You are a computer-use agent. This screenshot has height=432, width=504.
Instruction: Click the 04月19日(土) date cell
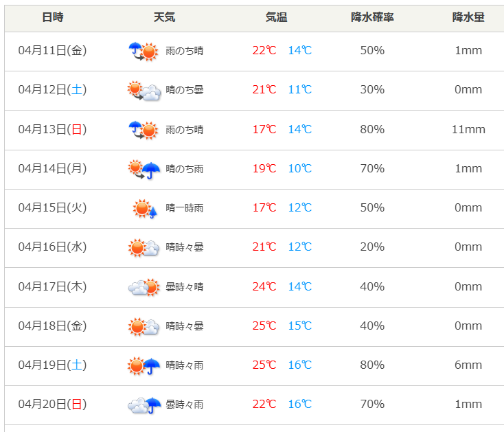(52, 365)
